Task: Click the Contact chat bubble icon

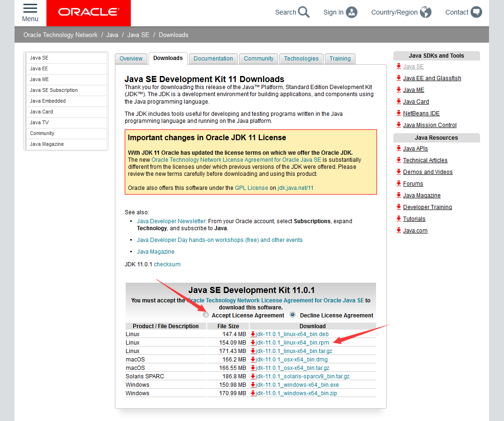Action: click(x=476, y=12)
